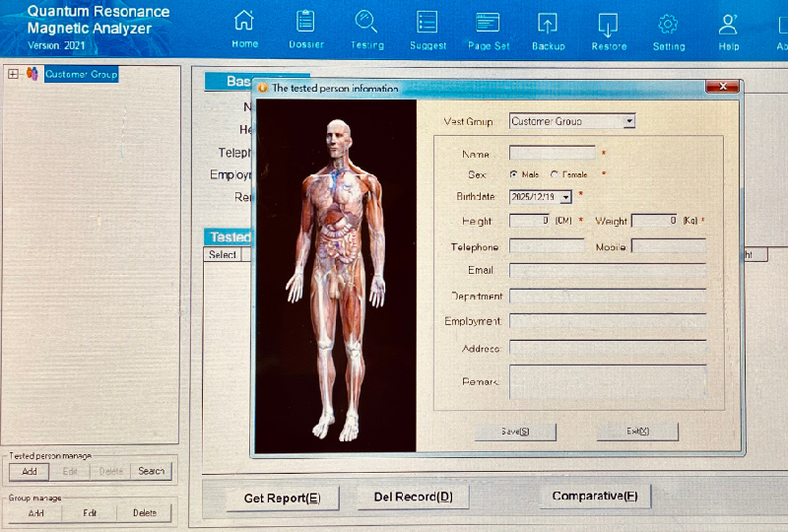Click the Get Report(E) button
Screen dimensions: 788x532
click(283, 498)
